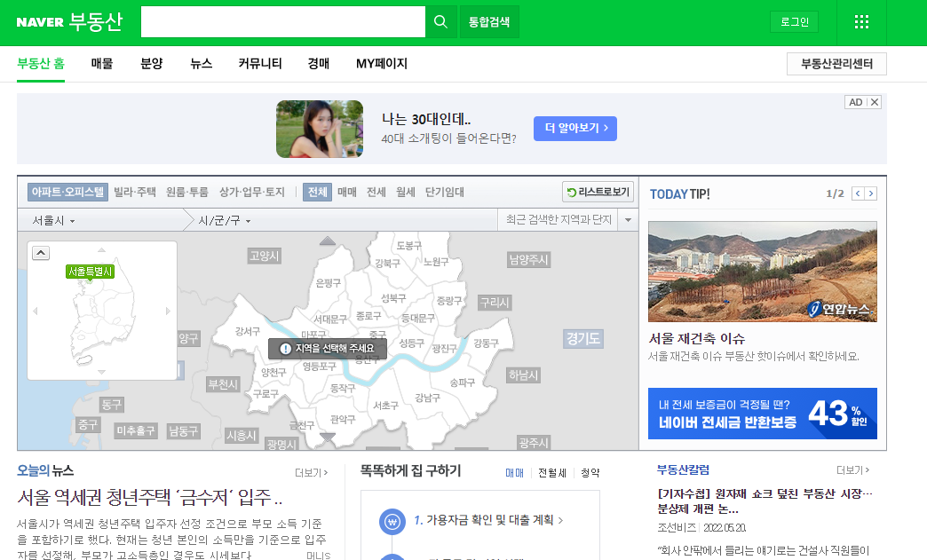Select 강서구 on the Seoul map
The width and height of the screenshot is (927, 560).
coord(247,331)
